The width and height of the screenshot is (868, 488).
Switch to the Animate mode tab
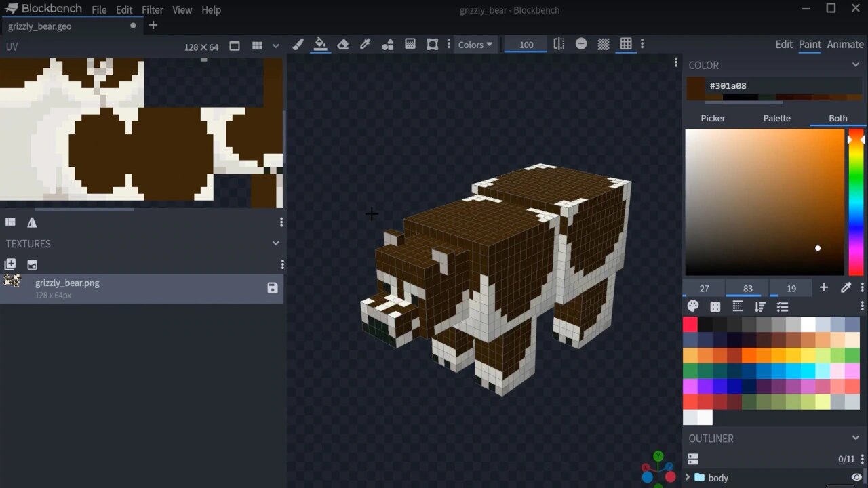pyautogui.click(x=845, y=44)
